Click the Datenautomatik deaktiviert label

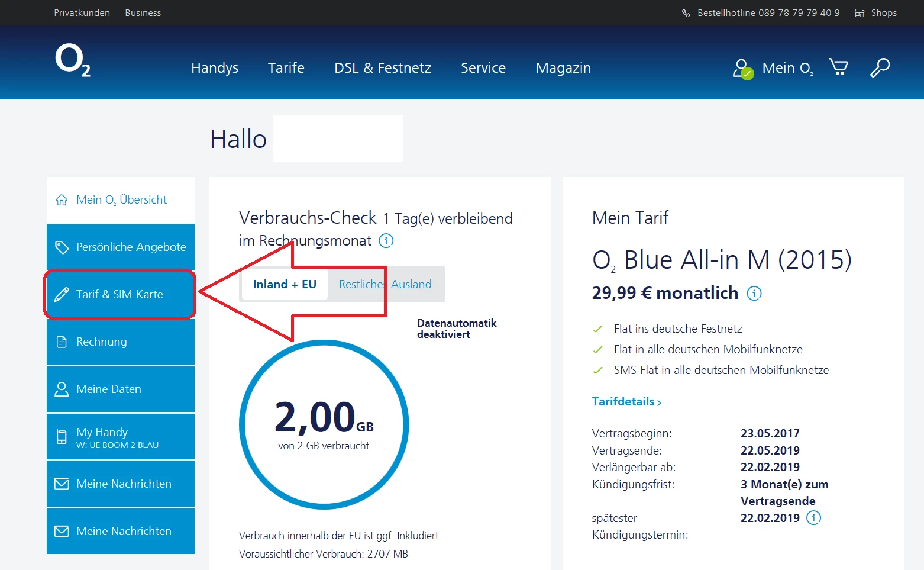[x=457, y=329]
